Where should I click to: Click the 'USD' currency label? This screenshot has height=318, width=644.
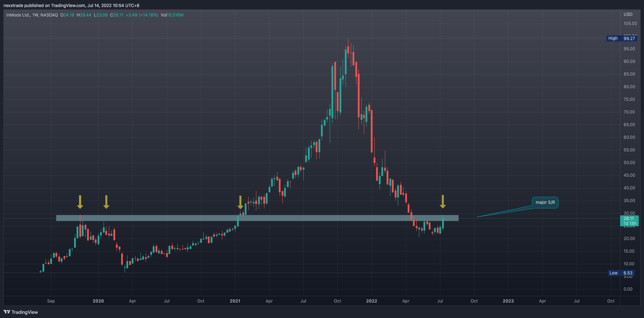628,14
